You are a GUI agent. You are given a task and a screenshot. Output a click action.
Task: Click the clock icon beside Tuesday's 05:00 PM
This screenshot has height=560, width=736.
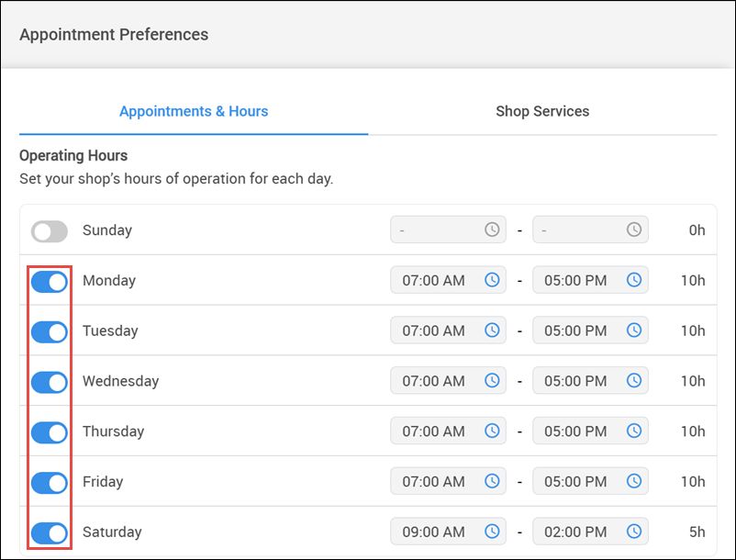point(633,330)
